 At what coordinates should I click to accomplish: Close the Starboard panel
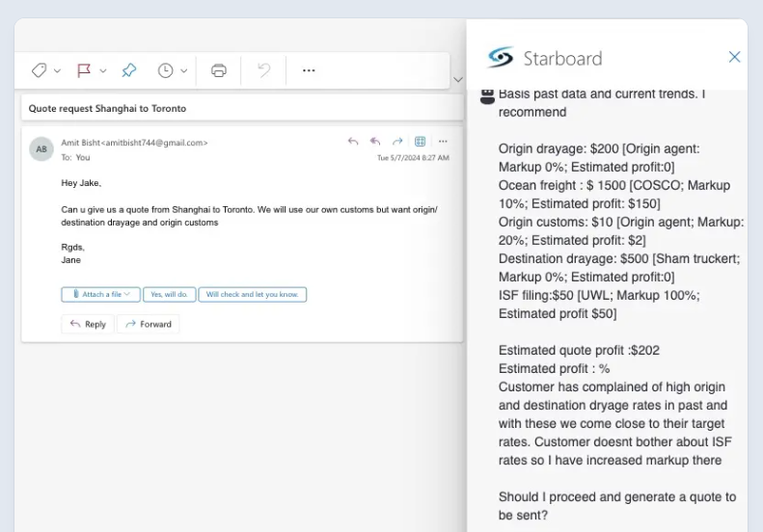(734, 57)
